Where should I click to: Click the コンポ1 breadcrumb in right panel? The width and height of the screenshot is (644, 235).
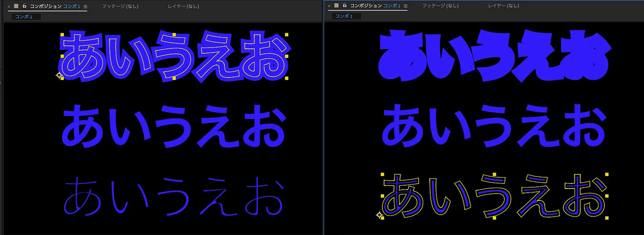pos(347,16)
